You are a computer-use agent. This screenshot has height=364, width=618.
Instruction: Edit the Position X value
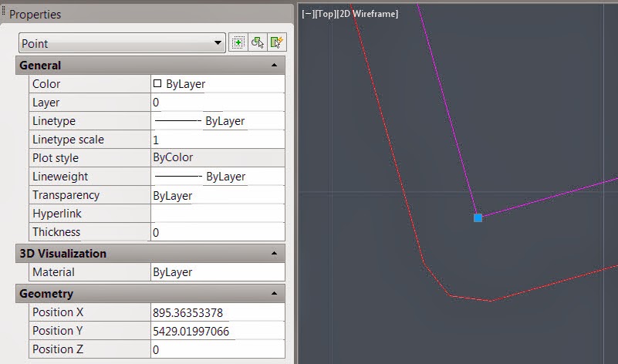coord(218,312)
